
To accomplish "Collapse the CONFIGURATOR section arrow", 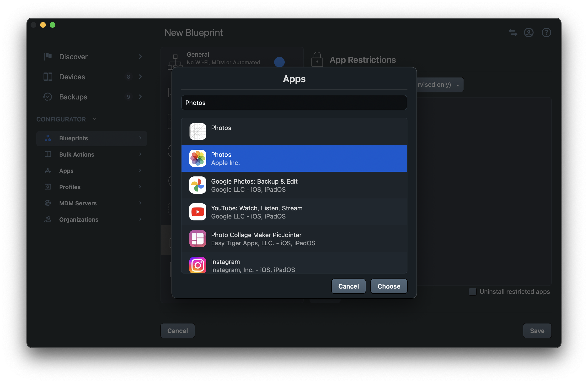I will 95,119.
